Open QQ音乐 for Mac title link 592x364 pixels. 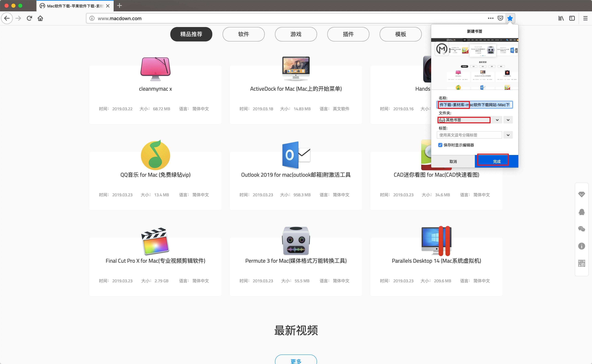(x=155, y=175)
